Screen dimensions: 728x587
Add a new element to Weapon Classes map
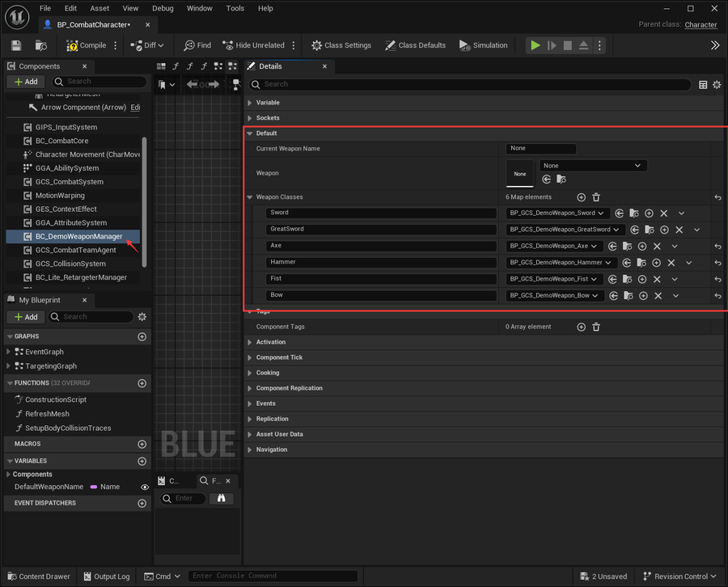(x=581, y=197)
